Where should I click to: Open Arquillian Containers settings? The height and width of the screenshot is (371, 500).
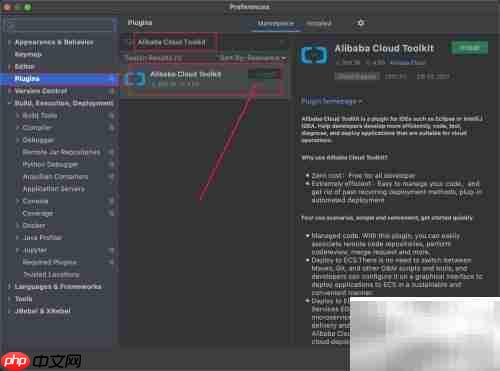tap(55, 177)
